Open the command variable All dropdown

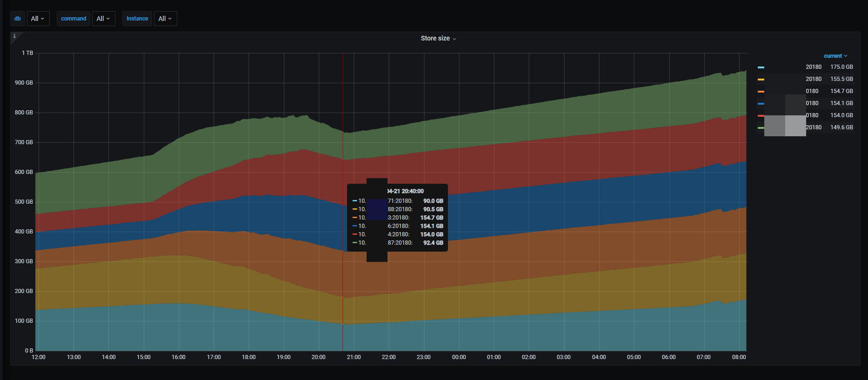click(103, 19)
